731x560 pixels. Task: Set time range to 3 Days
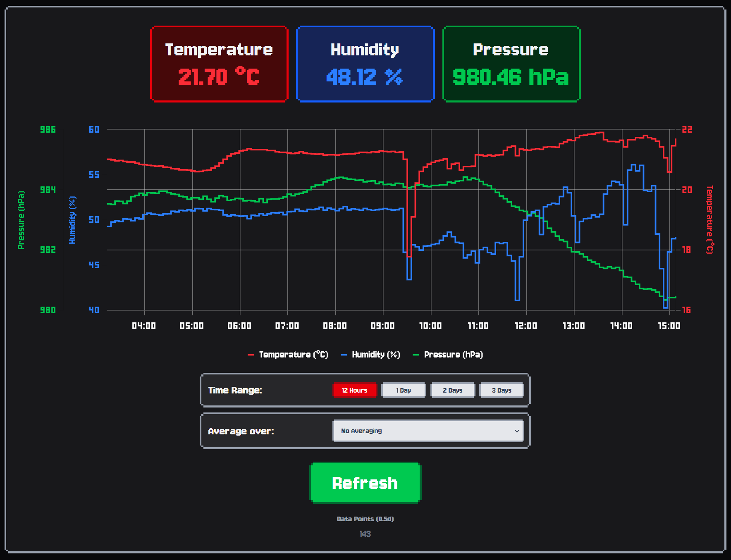(x=501, y=390)
